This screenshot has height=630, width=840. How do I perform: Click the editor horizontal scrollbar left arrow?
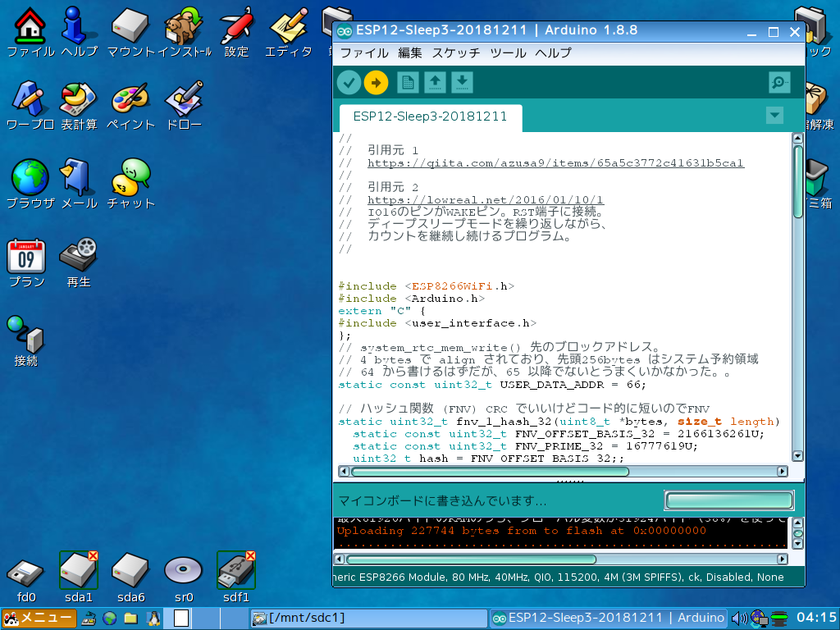click(x=344, y=472)
